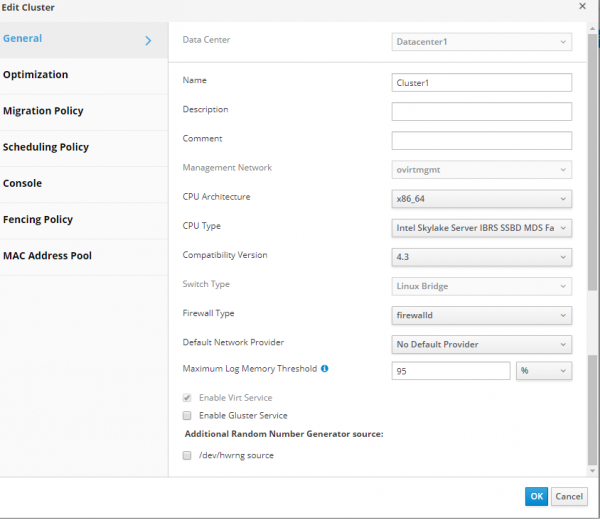This screenshot has width=600, height=520.
Task: Open the Default Network Provider dropdown
Action: pyautogui.click(x=481, y=344)
